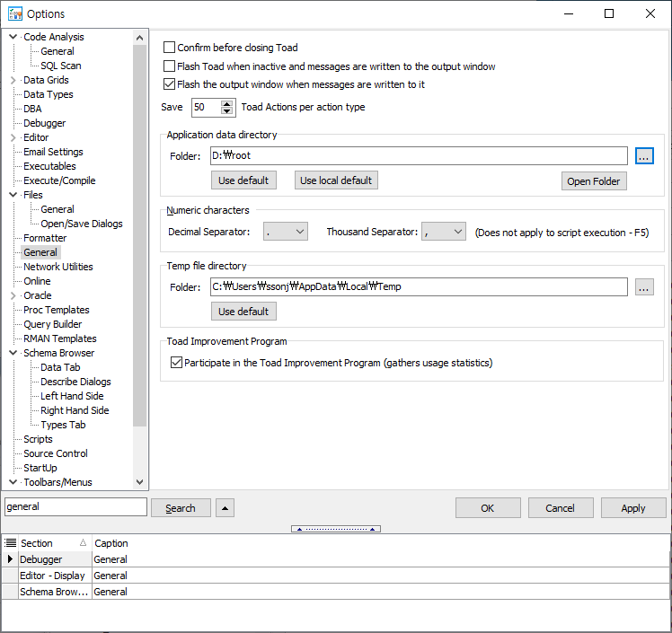
Task: Enable Flash Toad when inactive checkbox
Action: coord(170,66)
